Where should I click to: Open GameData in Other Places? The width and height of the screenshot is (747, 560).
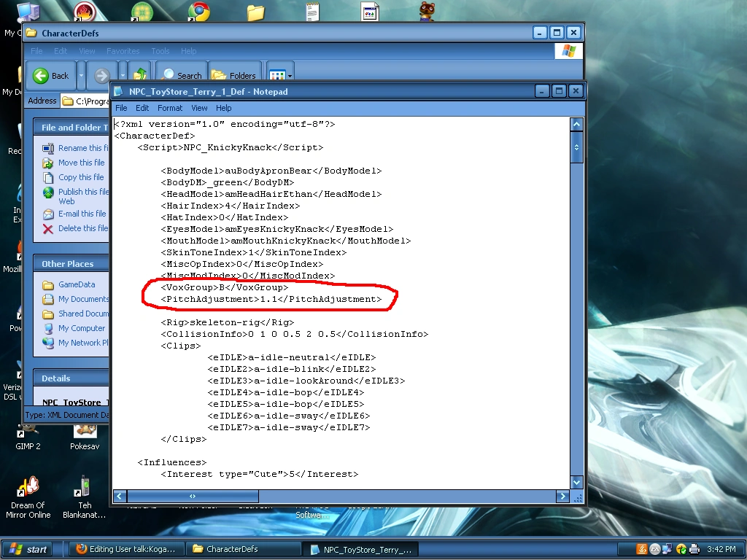click(x=77, y=284)
